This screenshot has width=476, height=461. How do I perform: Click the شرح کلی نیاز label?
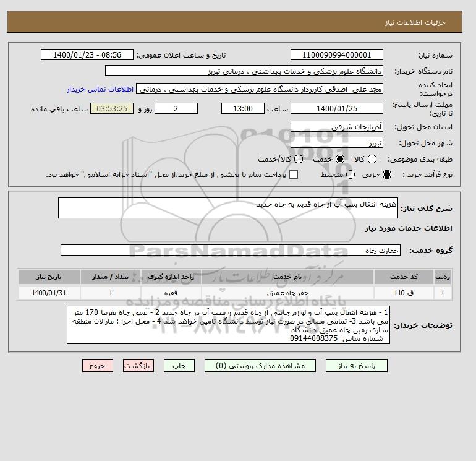click(x=427, y=209)
